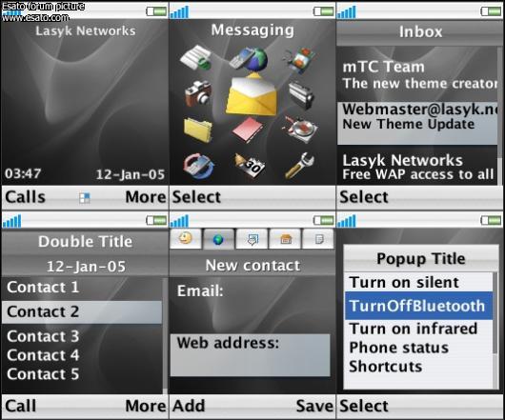Open the calendar Organizer icon
The image size is (505, 420).
coord(250,166)
